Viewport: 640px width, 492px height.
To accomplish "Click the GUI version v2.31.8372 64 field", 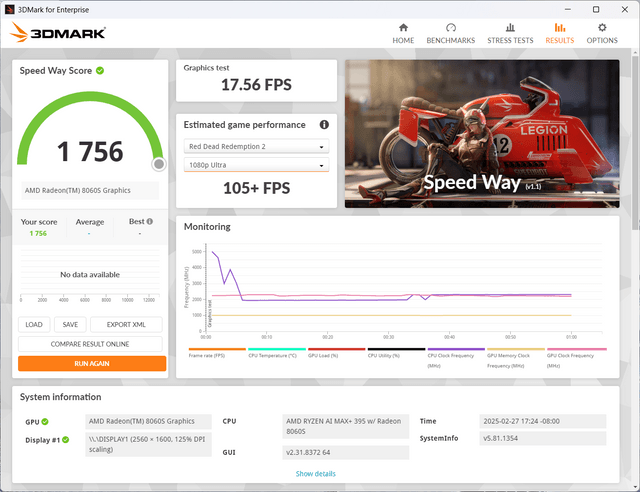I will coord(345,452).
